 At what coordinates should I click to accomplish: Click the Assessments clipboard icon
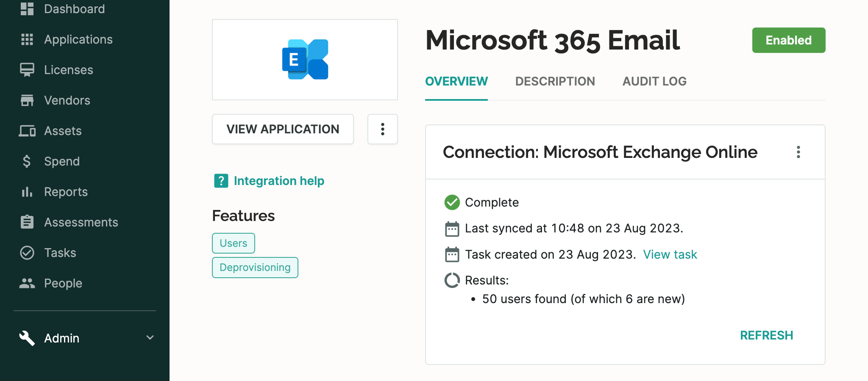coord(27,222)
